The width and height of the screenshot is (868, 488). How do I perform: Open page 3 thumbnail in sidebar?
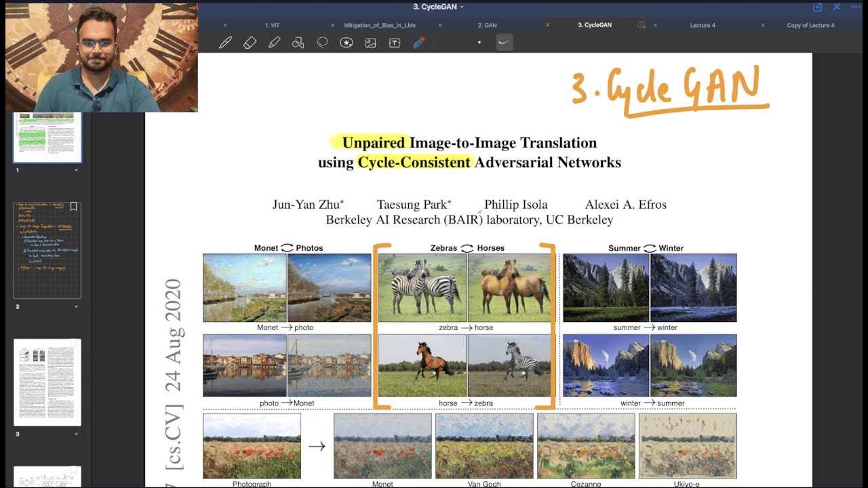tap(47, 382)
